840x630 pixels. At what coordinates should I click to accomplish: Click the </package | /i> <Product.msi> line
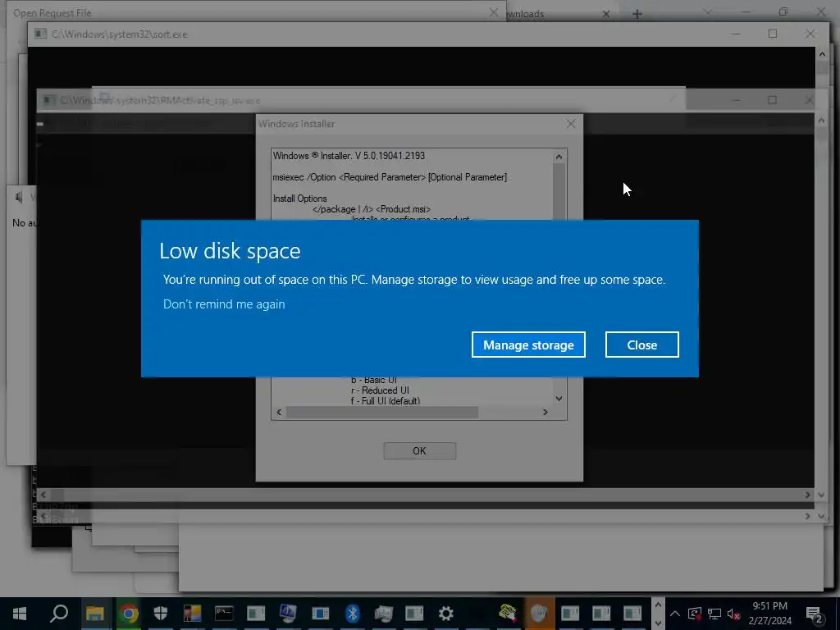point(372,209)
